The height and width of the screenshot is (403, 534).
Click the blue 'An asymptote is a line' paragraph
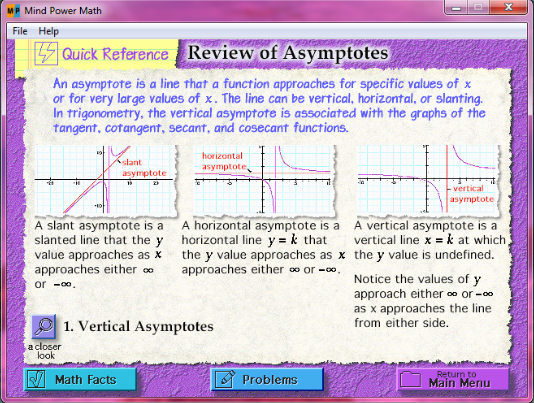pyautogui.click(x=269, y=106)
